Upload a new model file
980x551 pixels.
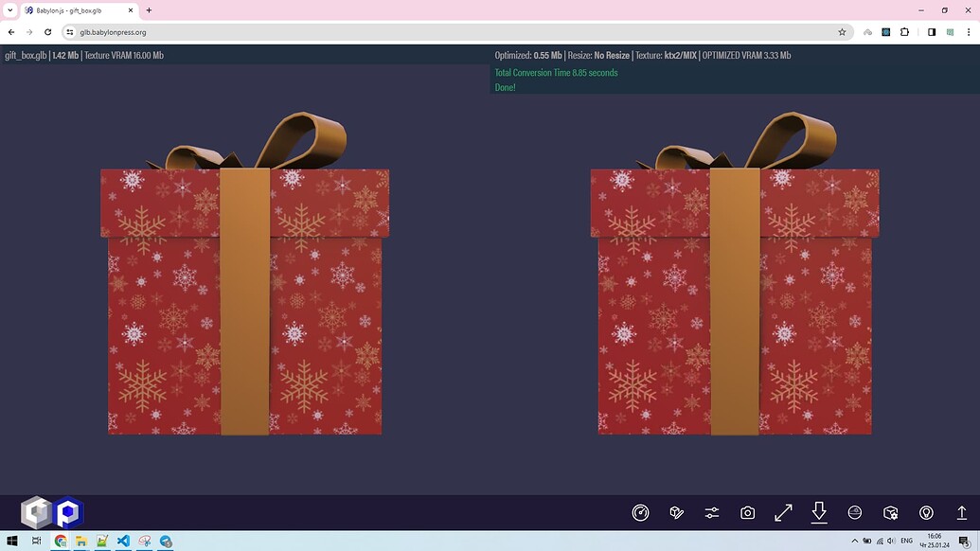point(961,512)
